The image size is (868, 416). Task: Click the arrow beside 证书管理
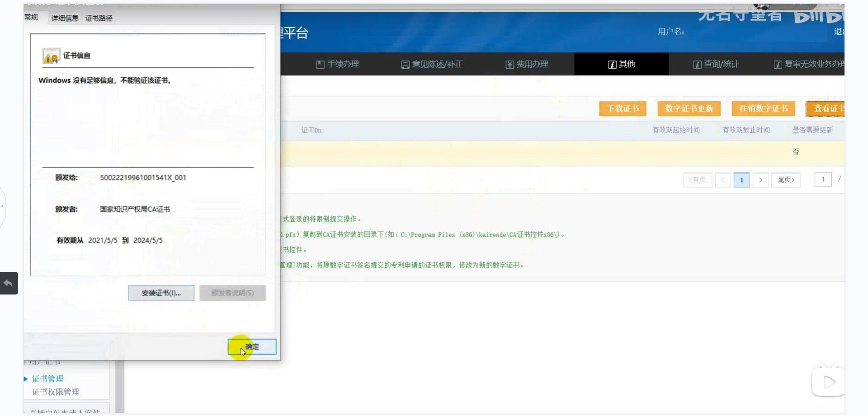point(26,379)
